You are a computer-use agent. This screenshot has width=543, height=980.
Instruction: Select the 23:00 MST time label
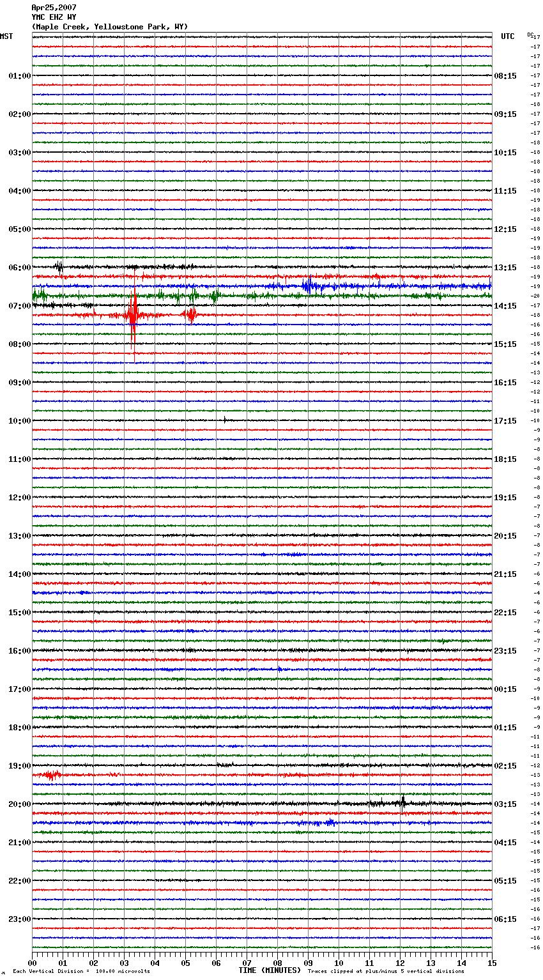coord(19,919)
